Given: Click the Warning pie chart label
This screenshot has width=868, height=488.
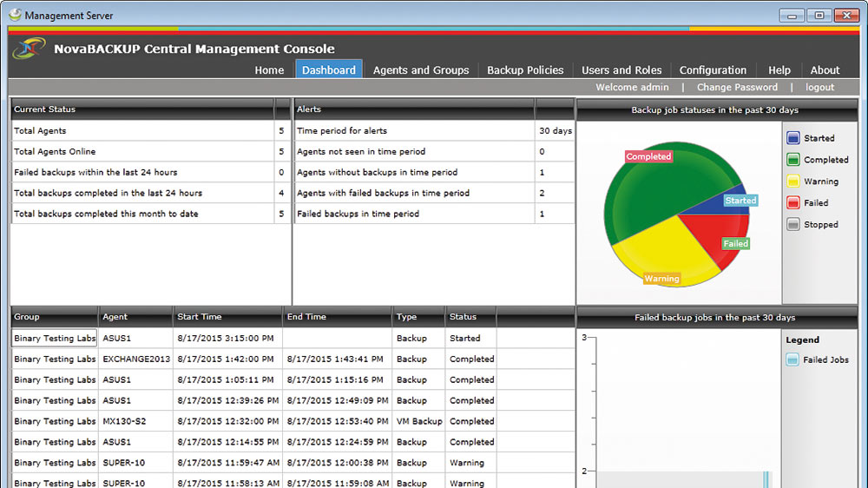Looking at the screenshot, I should pyautogui.click(x=662, y=278).
